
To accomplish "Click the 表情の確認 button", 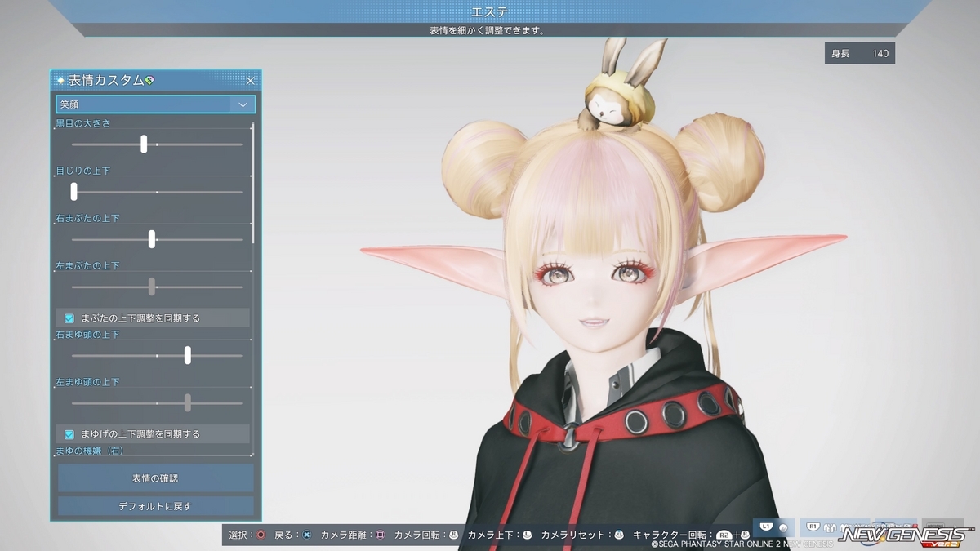I will [x=155, y=478].
